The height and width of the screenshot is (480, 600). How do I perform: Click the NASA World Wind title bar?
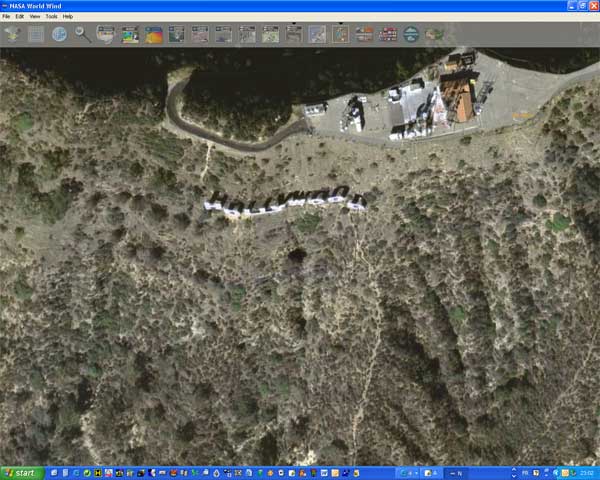[200, 6]
